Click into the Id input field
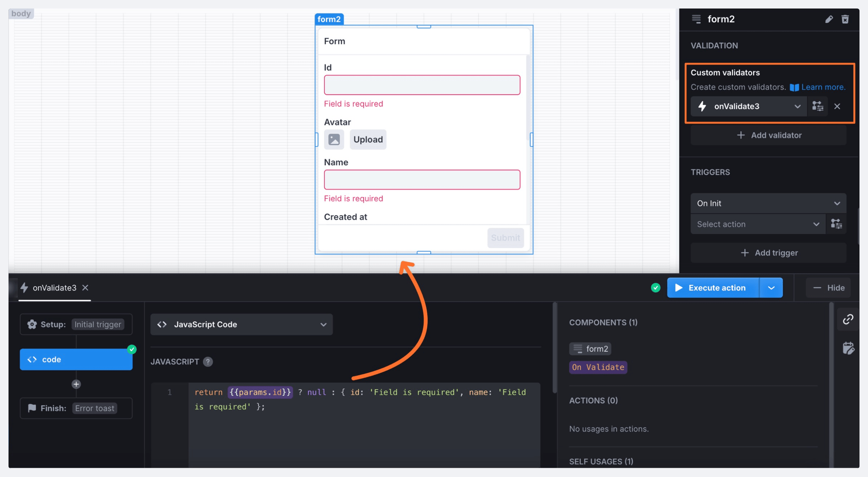 (422, 85)
